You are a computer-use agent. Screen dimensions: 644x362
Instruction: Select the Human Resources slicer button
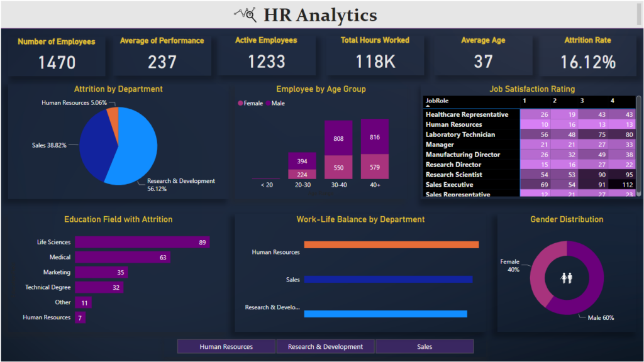(x=226, y=346)
